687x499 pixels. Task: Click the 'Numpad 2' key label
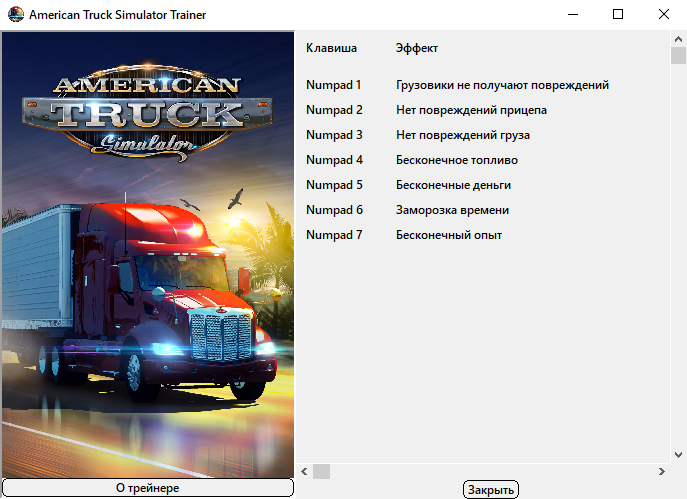pyautogui.click(x=334, y=110)
